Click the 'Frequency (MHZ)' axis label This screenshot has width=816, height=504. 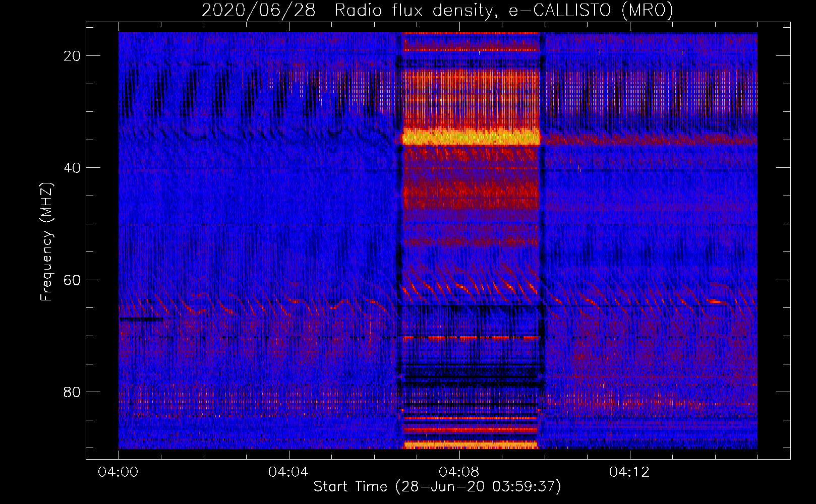(46, 242)
